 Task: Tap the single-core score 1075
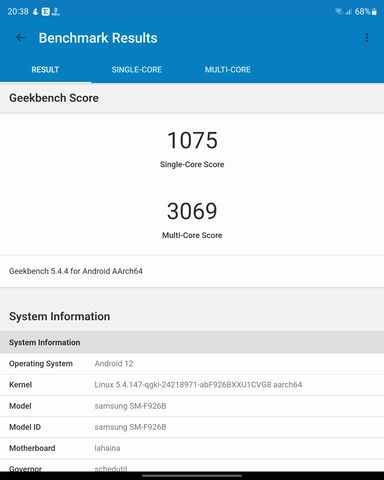[192, 140]
